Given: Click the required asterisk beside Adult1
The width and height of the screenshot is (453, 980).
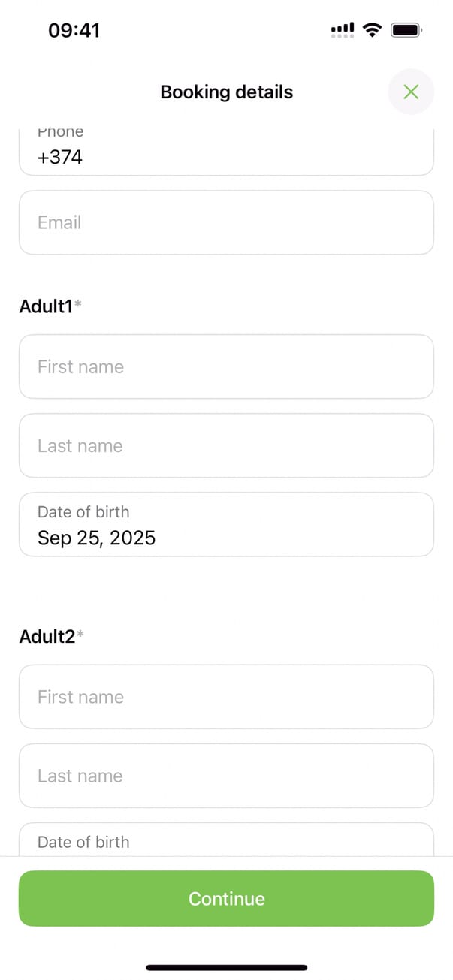Looking at the screenshot, I should tap(78, 304).
